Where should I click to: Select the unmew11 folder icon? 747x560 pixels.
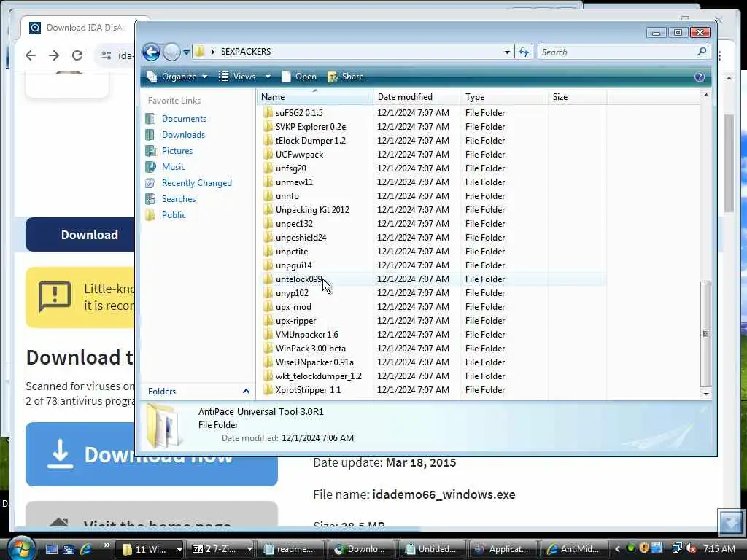point(268,182)
